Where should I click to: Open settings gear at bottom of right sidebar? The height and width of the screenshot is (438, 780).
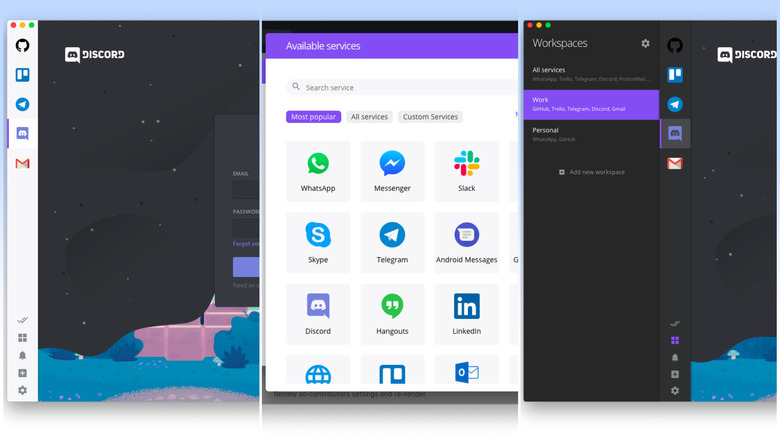[675, 391]
